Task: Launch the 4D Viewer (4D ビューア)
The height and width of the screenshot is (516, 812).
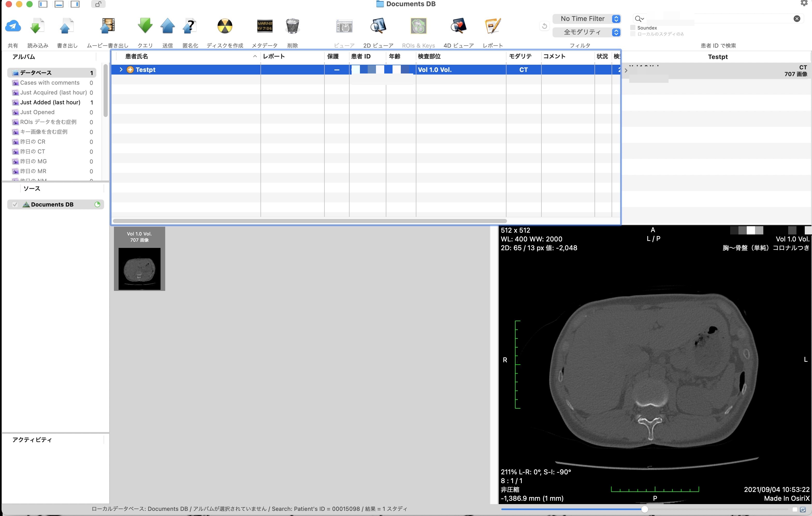Action: [x=458, y=26]
